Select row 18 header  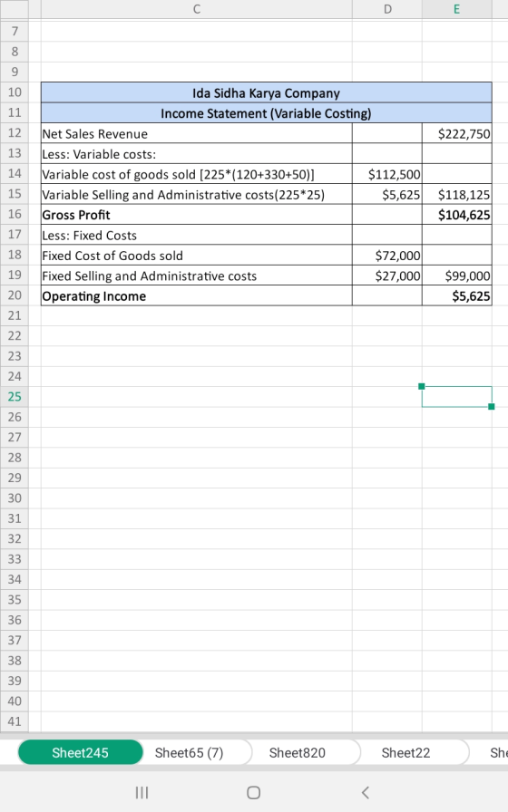pos(15,255)
